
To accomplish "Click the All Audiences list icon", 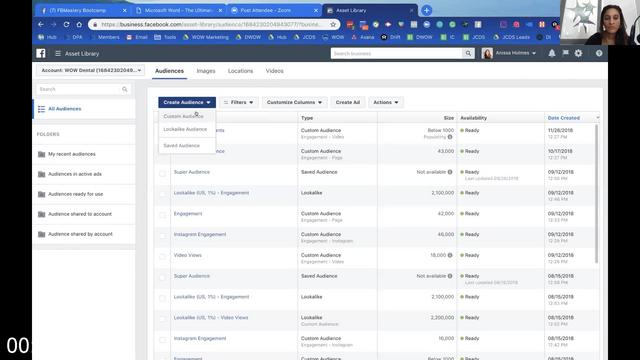I will point(41,109).
